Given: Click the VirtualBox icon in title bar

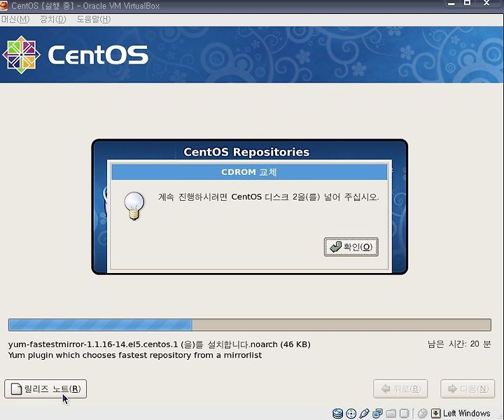Looking at the screenshot, I should coord(3,6).
